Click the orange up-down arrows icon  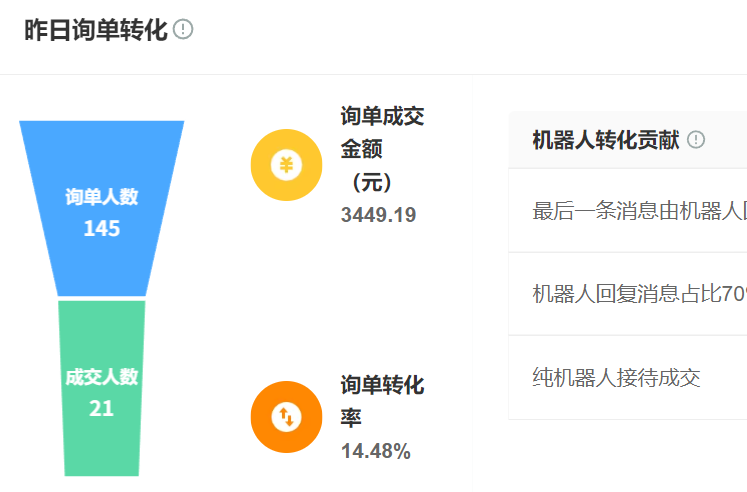tap(287, 416)
